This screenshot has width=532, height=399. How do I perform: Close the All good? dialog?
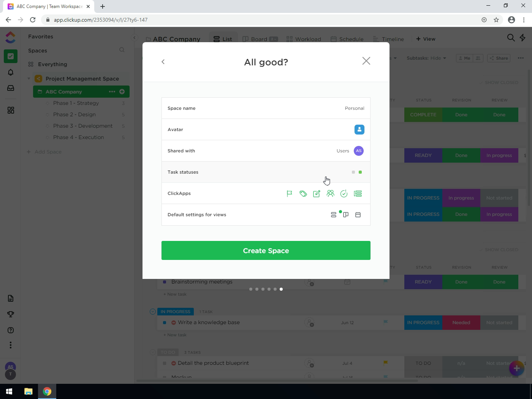(366, 61)
